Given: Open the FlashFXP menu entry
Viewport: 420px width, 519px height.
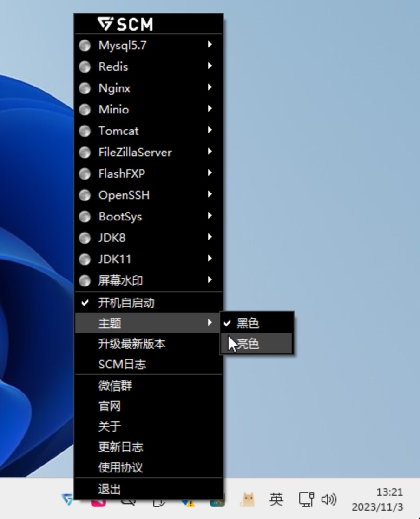Looking at the screenshot, I should 149,174.
